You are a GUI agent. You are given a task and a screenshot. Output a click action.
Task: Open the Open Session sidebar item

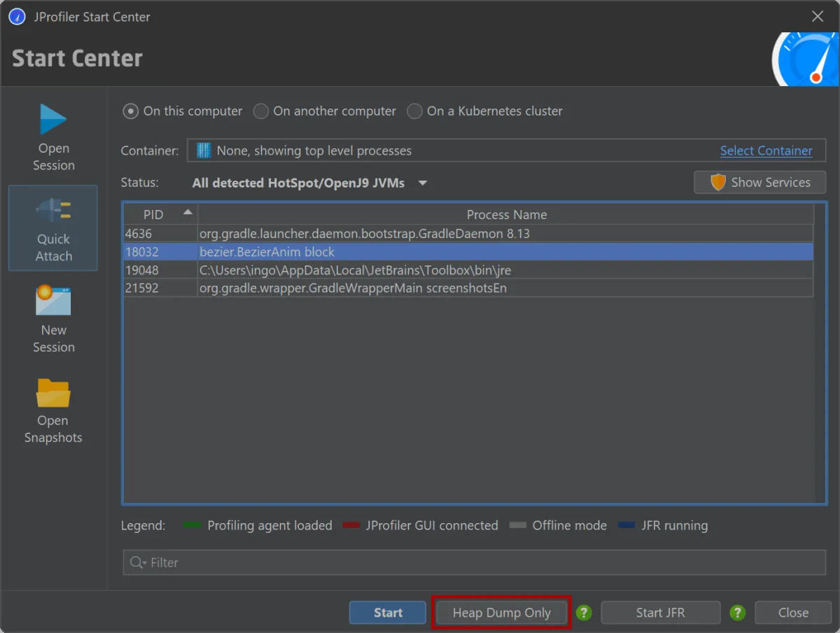click(x=53, y=137)
